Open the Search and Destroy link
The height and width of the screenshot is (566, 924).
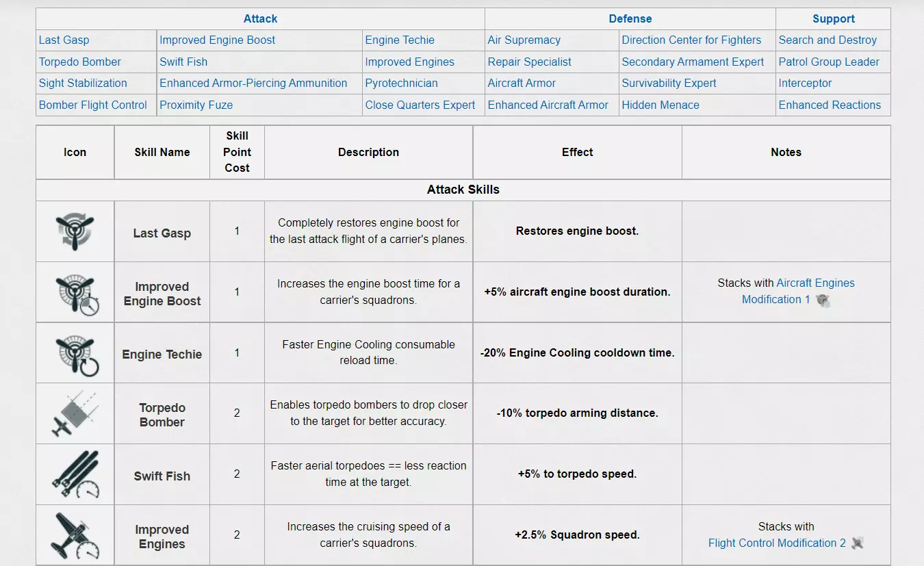pos(827,40)
